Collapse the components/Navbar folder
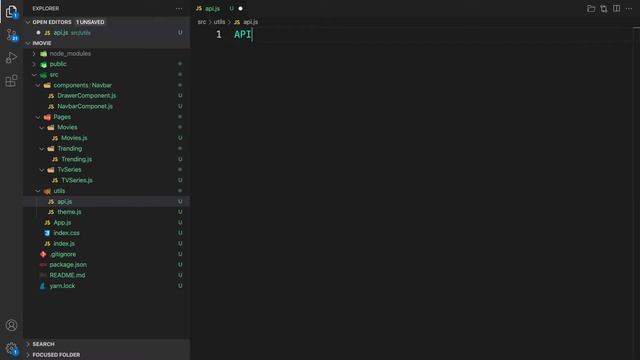This screenshot has height=360, width=640. 38,85
